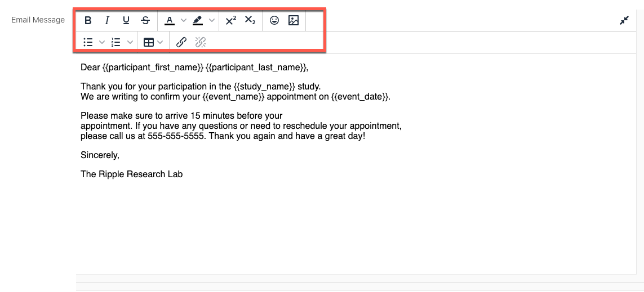Apply subscript formatting
Viewport: 644px width, 292px height.
click(x=250, y=20)
